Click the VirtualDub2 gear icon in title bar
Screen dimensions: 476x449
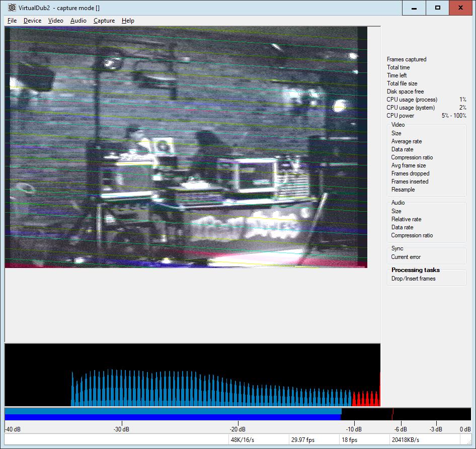pyautogui.click(x=12, y=8)
